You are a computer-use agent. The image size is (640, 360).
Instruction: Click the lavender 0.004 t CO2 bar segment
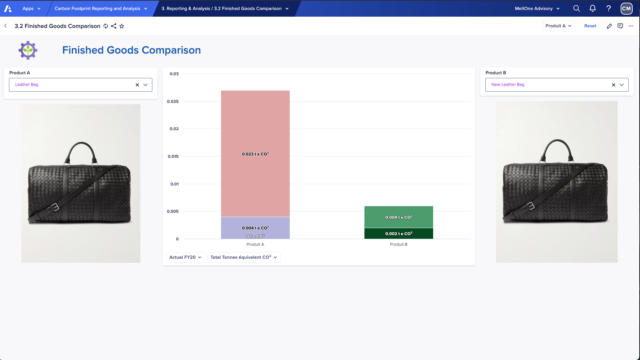click(256, 227)
